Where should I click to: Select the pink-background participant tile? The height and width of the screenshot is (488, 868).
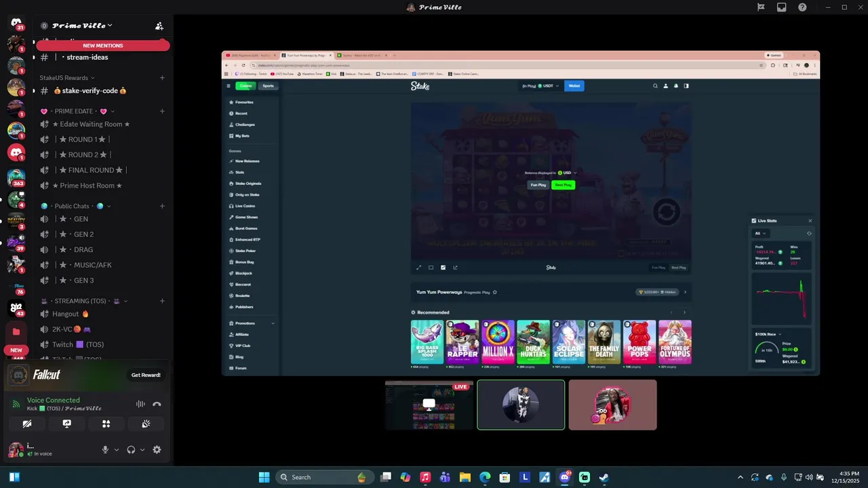pos(612,405)
